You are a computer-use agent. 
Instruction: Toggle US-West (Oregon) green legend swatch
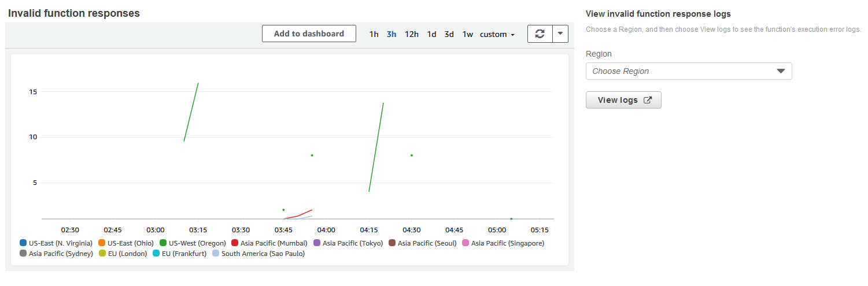pos(163,243)
